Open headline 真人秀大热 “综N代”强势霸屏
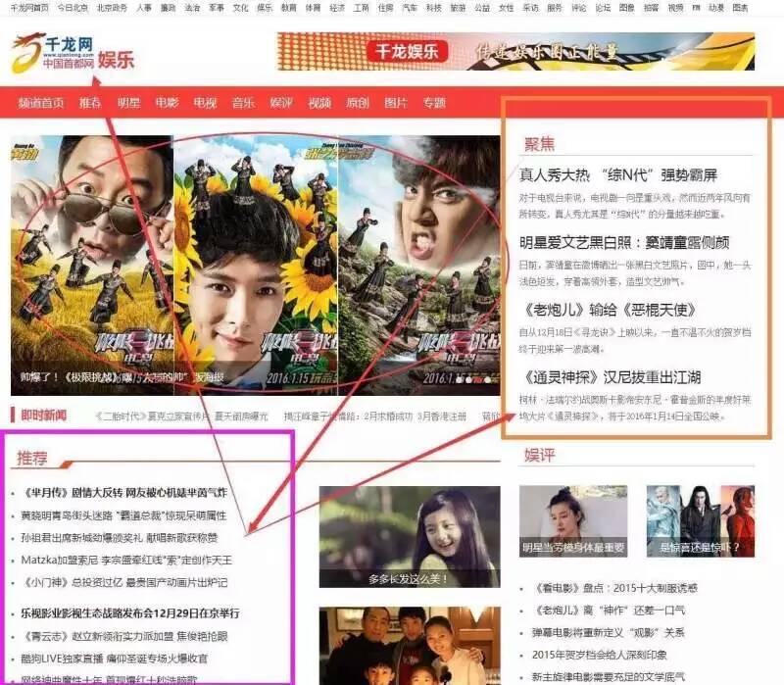Viewport: 784px width, 685px height. (618, 175)
